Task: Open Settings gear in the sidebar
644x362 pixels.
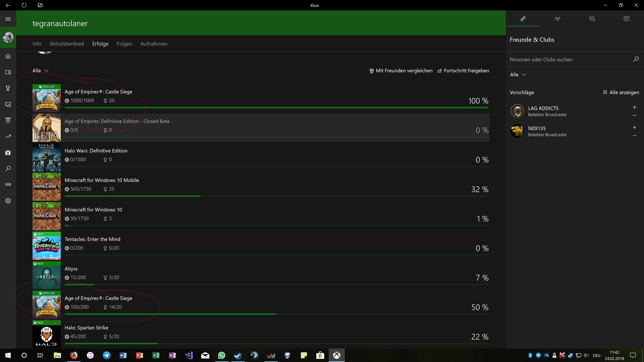Action: coord(8,201)
